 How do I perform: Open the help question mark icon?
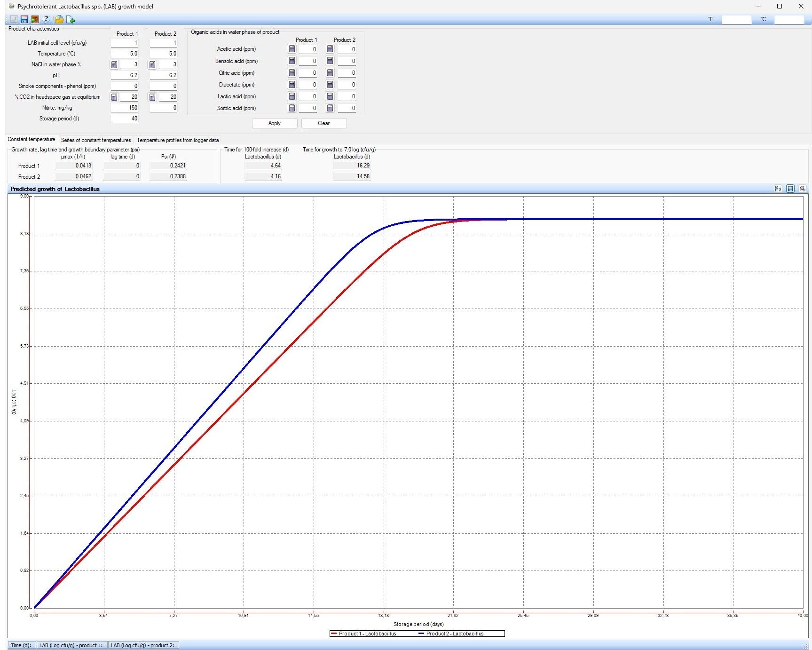point(46,19)
